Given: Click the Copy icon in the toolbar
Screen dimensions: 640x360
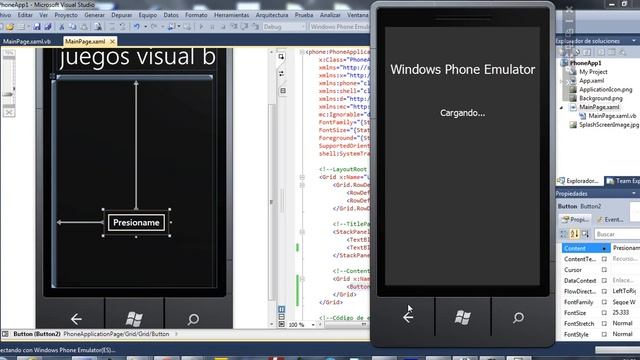Looking at the screenshot, I should (73, 27).
